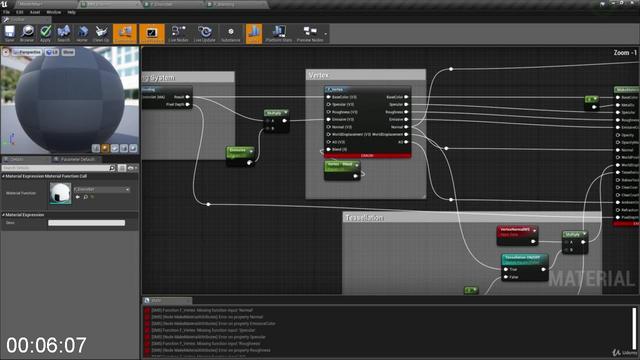This screenshot has width=640, height=360.
Task: Switch to the fourth editor tab
Action: (237, 4)
